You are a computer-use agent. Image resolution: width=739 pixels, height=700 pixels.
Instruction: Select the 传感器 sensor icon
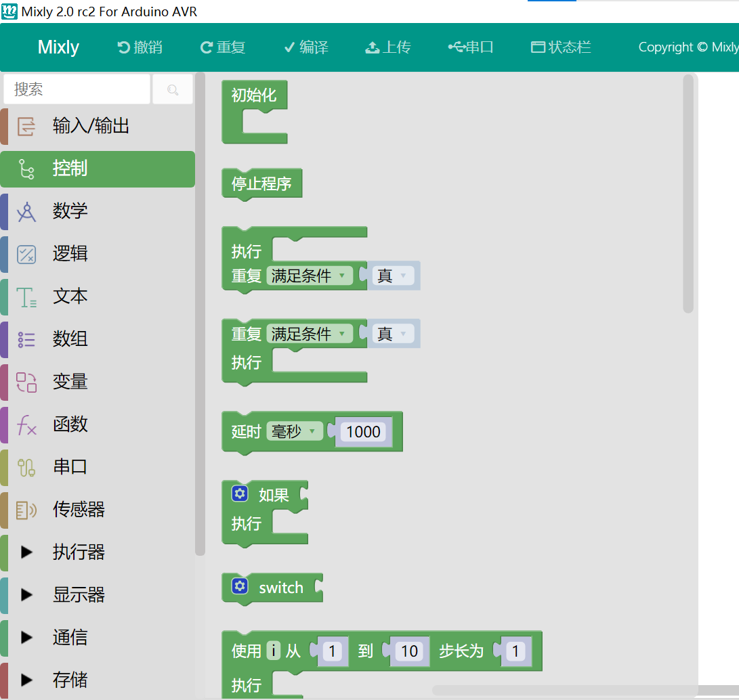(x=26, y=510)
